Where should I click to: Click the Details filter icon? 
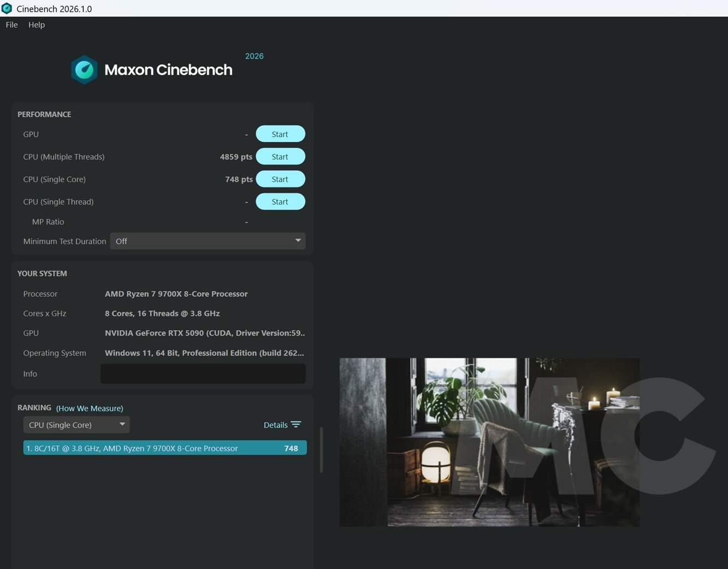[x=296, y=425]
